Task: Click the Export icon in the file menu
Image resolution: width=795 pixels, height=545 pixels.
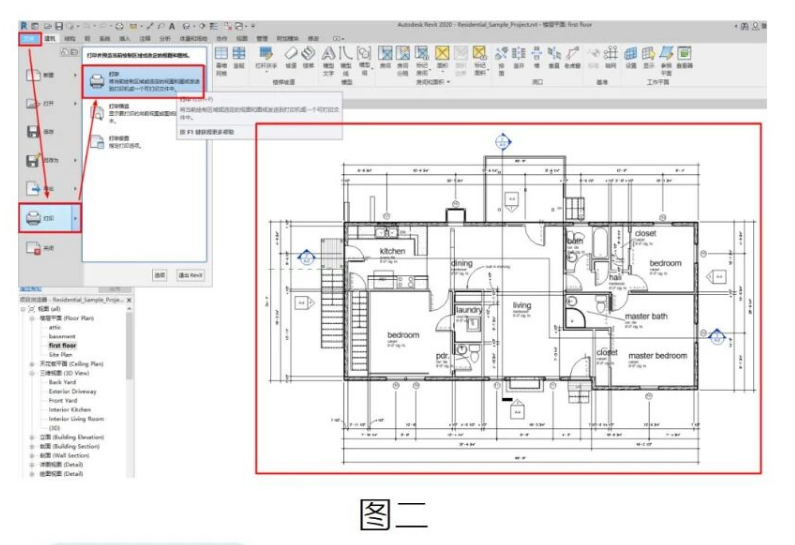Action: click(33, 189)
